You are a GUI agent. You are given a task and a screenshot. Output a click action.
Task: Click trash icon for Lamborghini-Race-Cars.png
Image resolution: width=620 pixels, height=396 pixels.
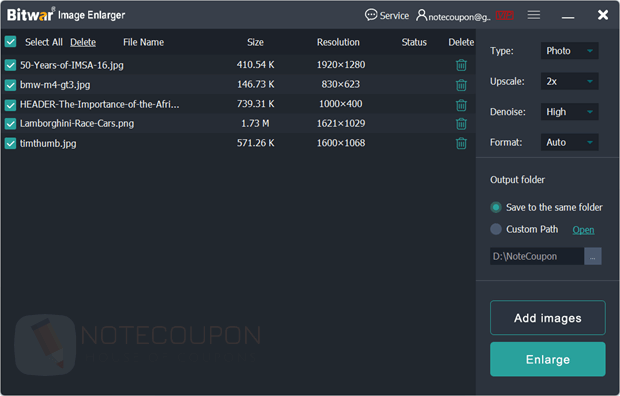461,124
